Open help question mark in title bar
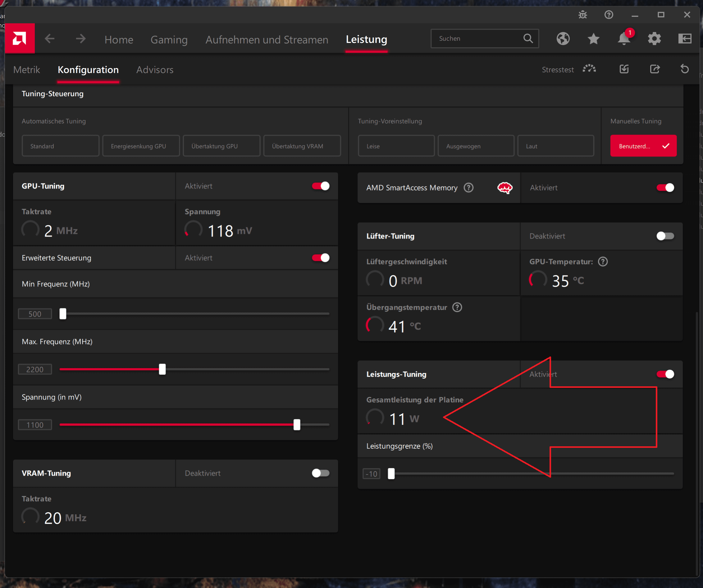703x588 pixels. 609,15
